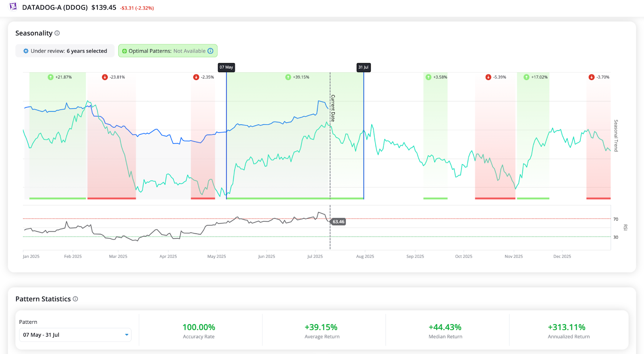644x354 pixels.
Task: Click the Optimal Patterns Not Available badge
Action: point(168,51)
